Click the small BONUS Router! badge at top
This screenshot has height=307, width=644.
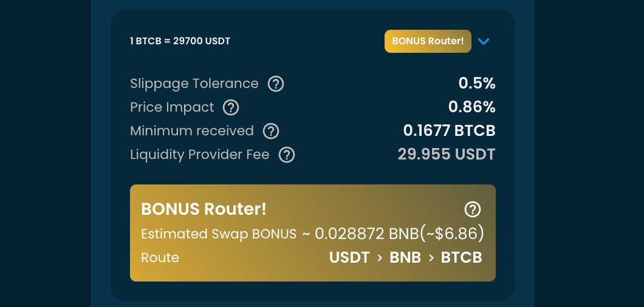point(428,41)
